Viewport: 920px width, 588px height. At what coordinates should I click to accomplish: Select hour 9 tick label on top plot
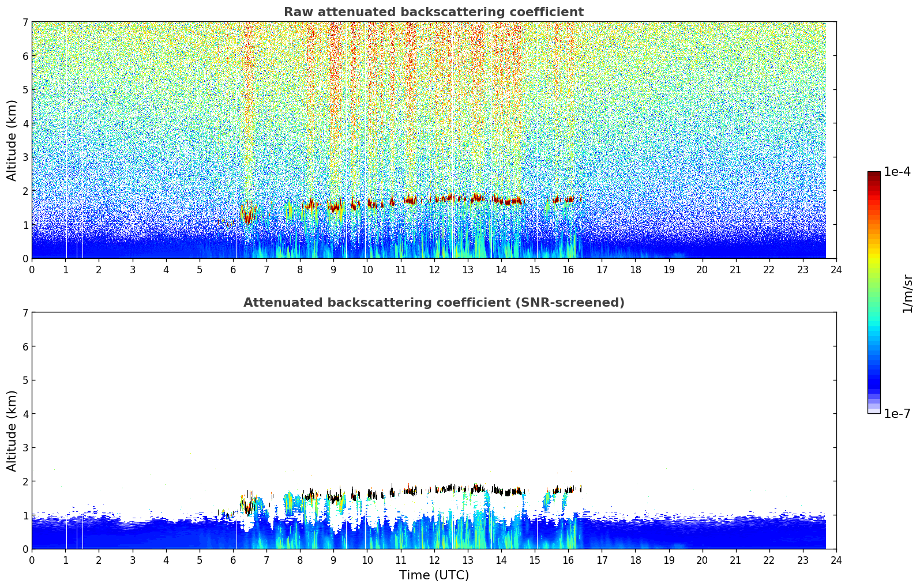point(333,270)
